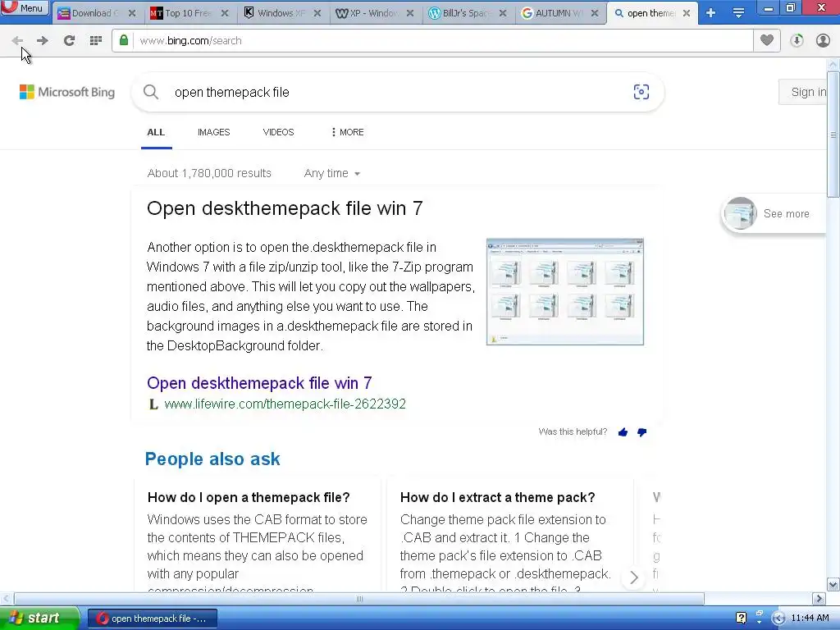Expand 'How do I extract a theme pack?'

click(498, 498)
